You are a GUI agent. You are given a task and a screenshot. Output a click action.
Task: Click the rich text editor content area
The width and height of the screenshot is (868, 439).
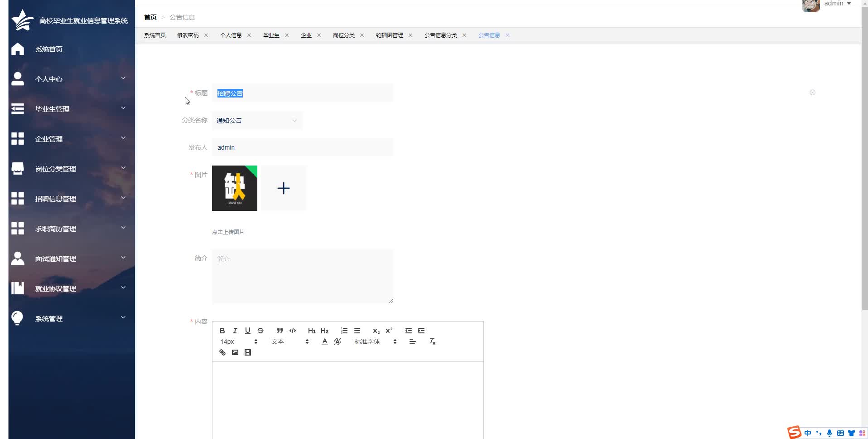pos(347,400)
